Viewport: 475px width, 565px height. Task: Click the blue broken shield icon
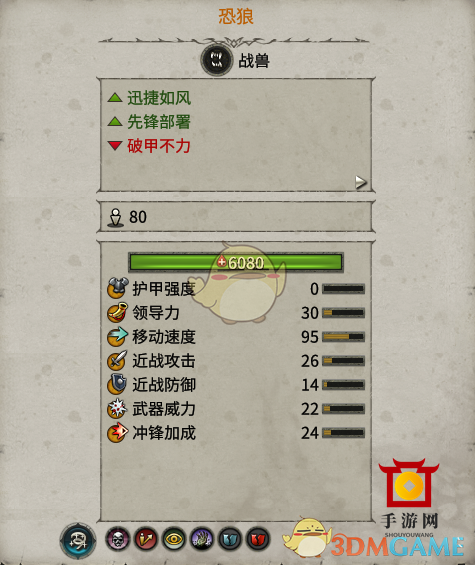click(230, 539)
